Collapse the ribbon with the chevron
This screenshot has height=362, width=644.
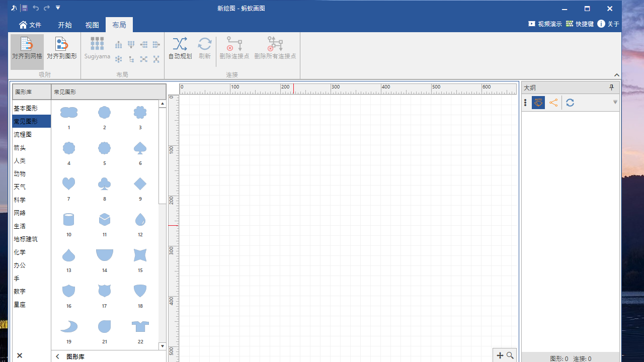617,75
